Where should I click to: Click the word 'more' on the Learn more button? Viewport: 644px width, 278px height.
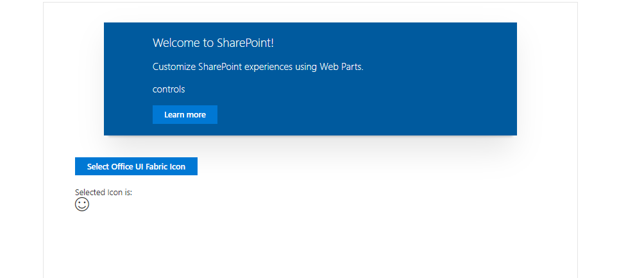pyautogui.click(x=195, y=115)
